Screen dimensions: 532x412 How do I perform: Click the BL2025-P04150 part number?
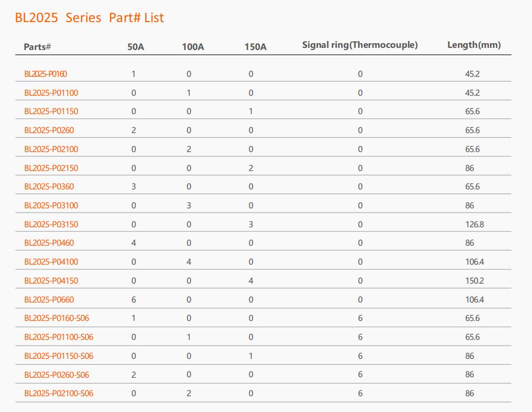pyautogui.click(x=51, y=281)
